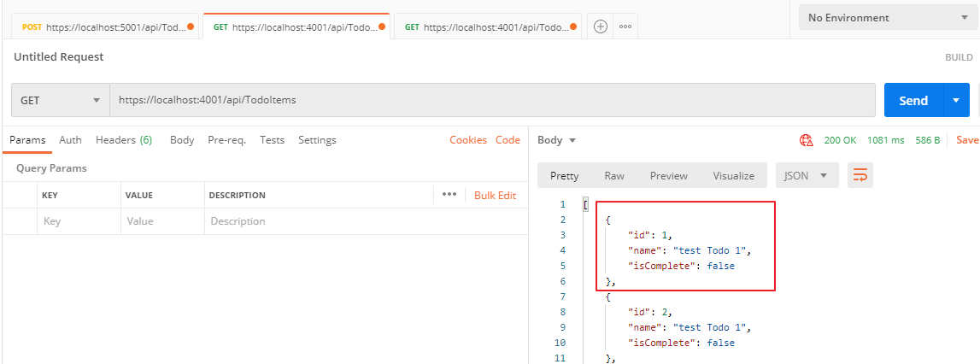
Task: Click the request URL input field
Action: (x=491, y=100)
